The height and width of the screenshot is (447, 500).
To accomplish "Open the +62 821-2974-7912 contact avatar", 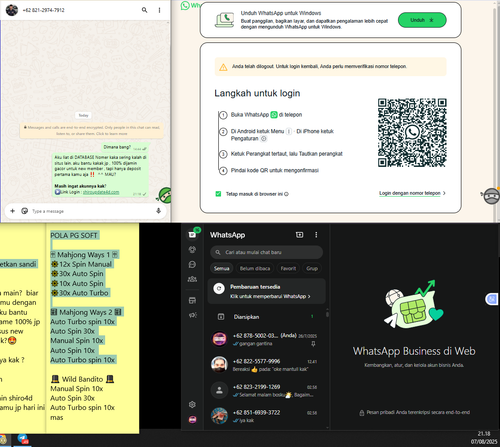I will [12, 10].
